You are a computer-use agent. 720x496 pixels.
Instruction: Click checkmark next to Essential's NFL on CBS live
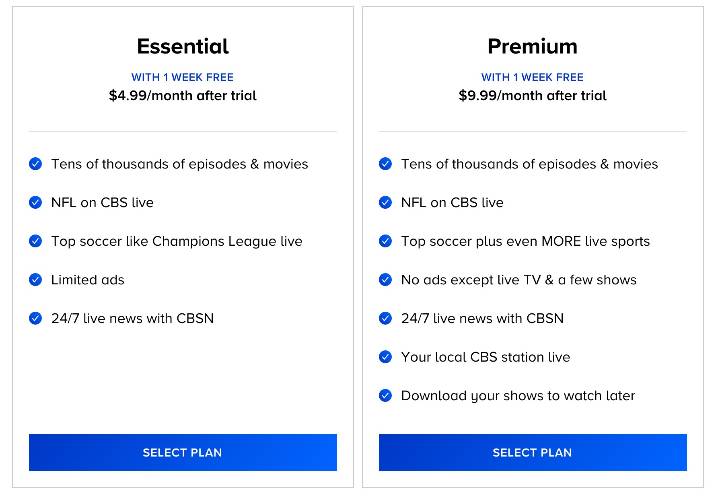[x=35, y=203]
